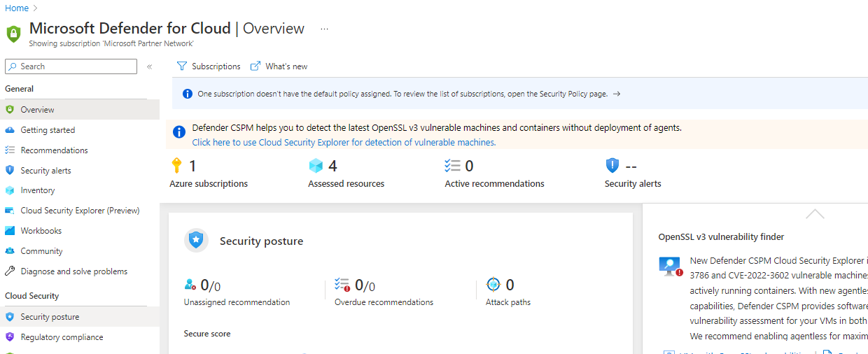Viewport: 868px width, 354px height.
Task: Click the General section header
Action: click(20, 89)
